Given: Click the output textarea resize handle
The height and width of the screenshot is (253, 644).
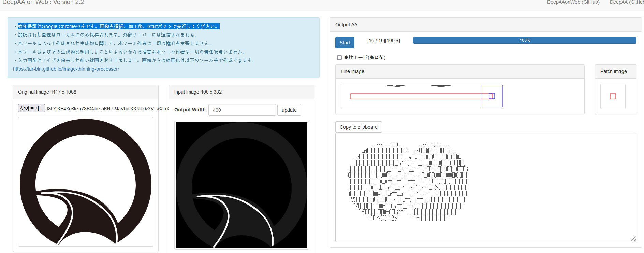Looking at the screenshot, I should [633, 239].
